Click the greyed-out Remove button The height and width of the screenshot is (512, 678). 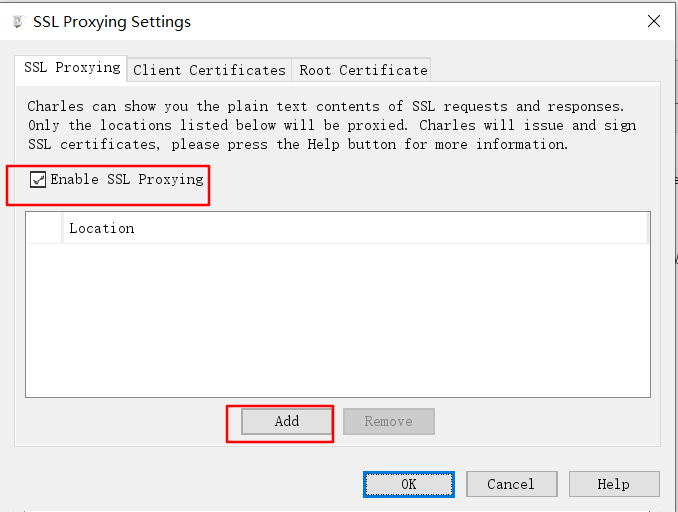pos(388,421)
